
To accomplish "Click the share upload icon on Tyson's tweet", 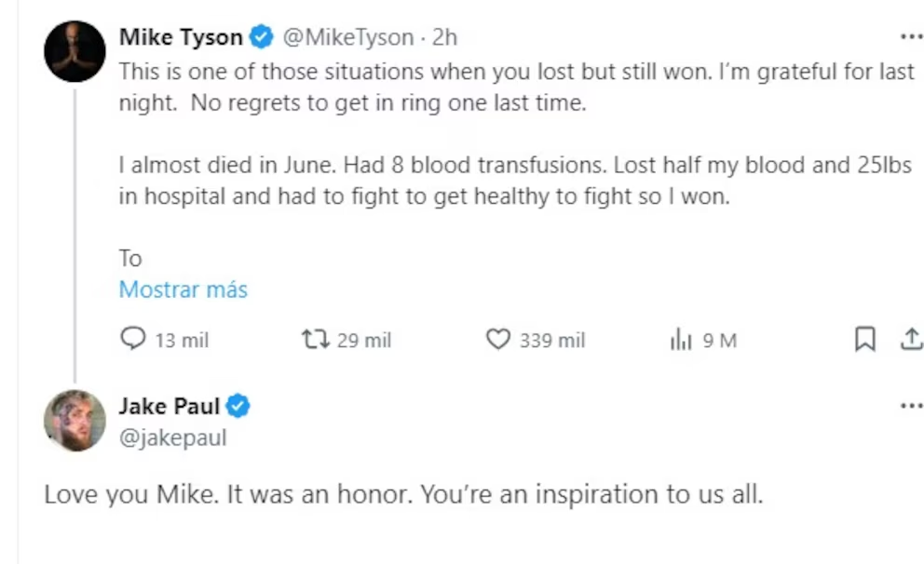I will tap(909, 340).
